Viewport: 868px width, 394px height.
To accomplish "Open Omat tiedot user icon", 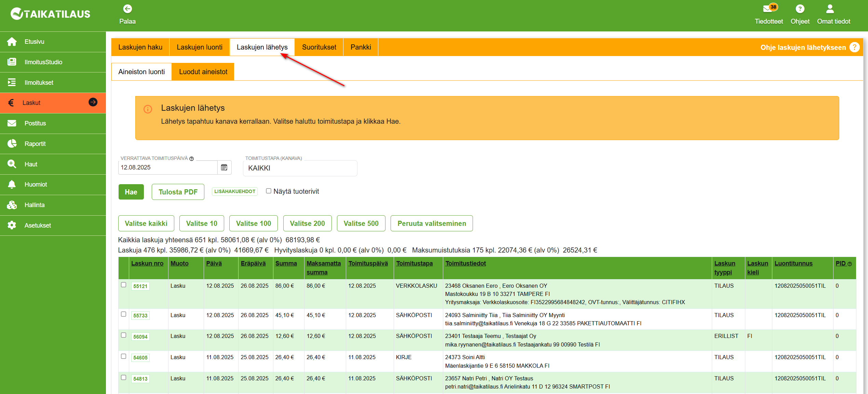I will 830,9.
